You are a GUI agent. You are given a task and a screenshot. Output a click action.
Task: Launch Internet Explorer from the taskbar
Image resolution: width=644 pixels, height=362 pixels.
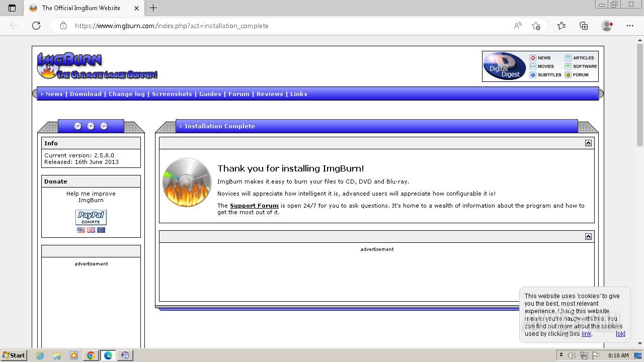40,355
